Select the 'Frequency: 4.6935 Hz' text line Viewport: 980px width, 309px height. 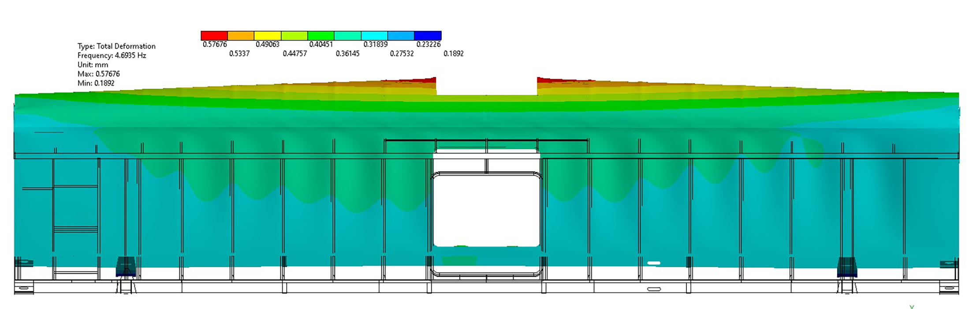pos(112,56)
